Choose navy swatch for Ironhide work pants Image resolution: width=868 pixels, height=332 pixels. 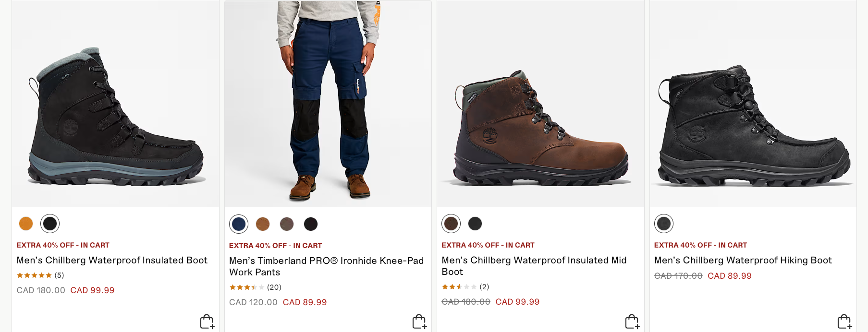(239, 224)
